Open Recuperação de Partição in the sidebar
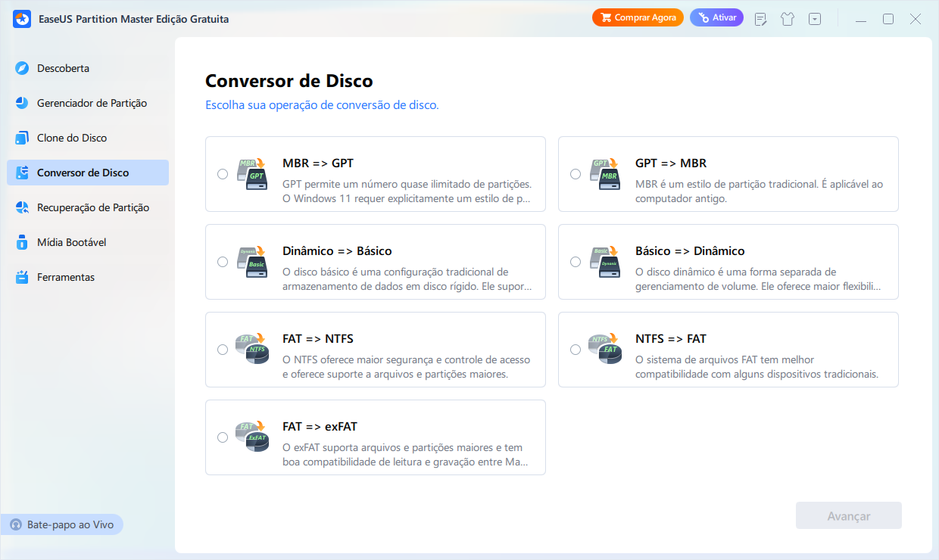Viewport: 939px width, 560px height. click(x=88, y=207)
